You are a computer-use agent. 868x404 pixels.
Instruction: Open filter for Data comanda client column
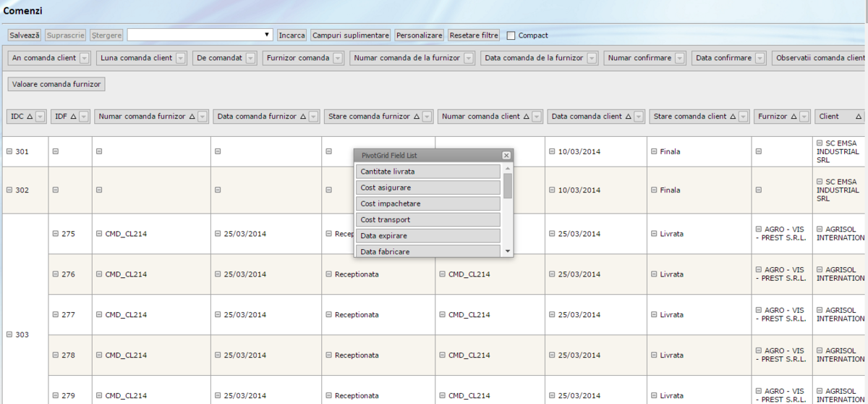coord(639,116)
